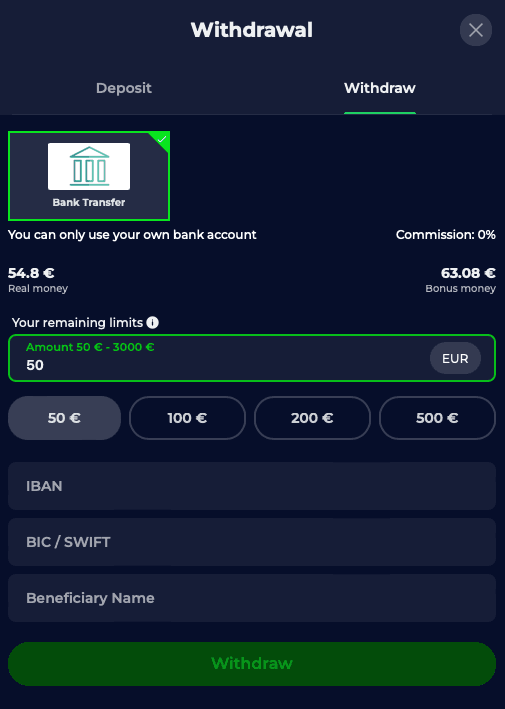Screen dimensions: 505x709
Task: Click the bank building icon
Action: tap(89, 166)
